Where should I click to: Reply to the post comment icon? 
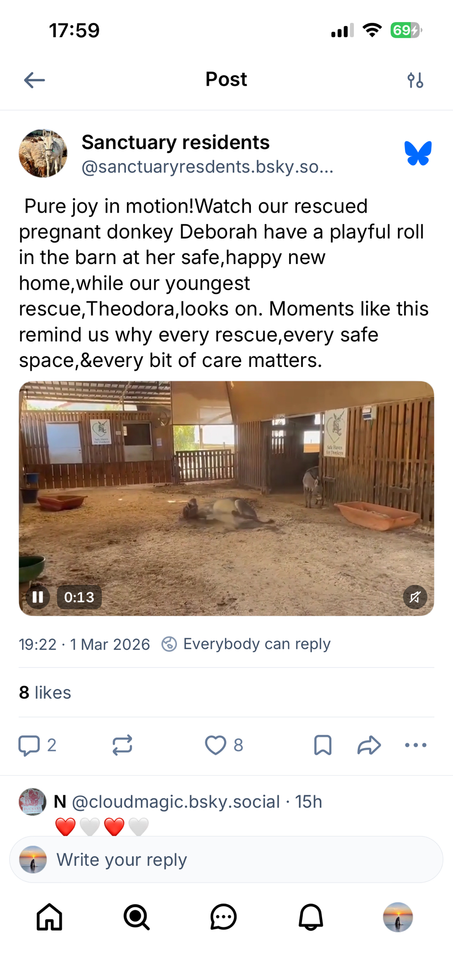(29, 745)
